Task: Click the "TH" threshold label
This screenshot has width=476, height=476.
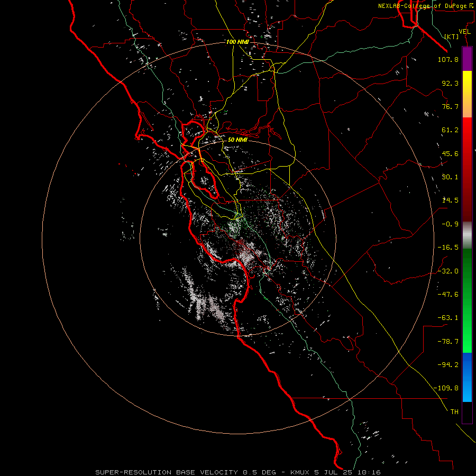Action: [x=454, y=412]
